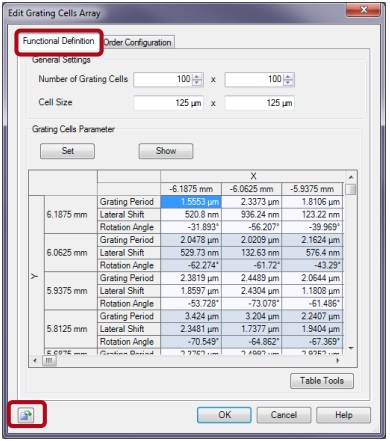Viewport: 390px width, 441px height.
Task: Click the Set button
Action: (x=67, y=151)
